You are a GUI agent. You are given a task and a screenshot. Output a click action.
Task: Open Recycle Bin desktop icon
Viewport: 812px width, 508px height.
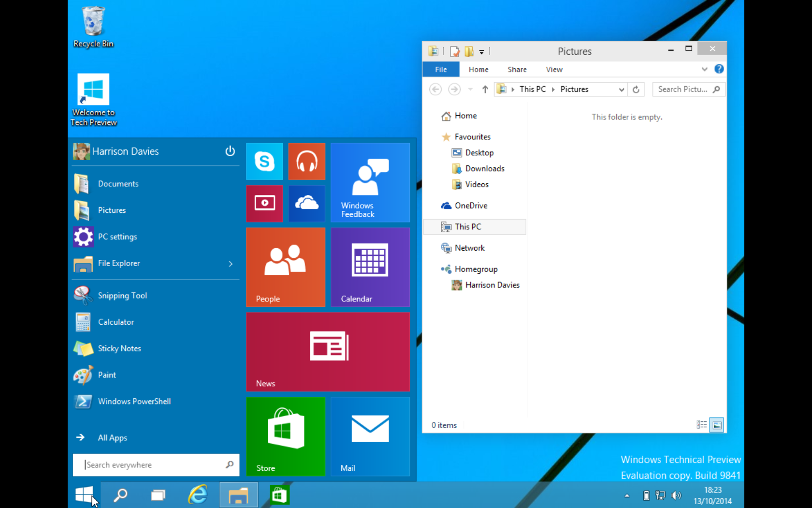93,27
